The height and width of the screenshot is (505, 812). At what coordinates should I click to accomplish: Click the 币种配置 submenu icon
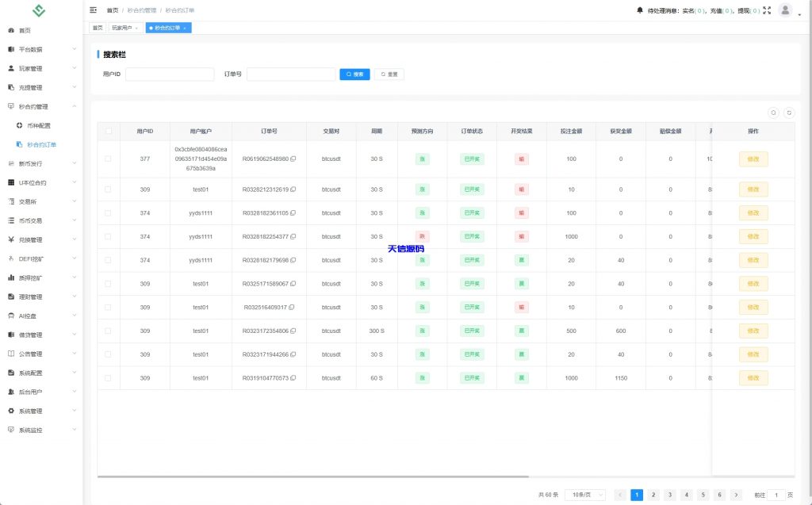(19, 125)
